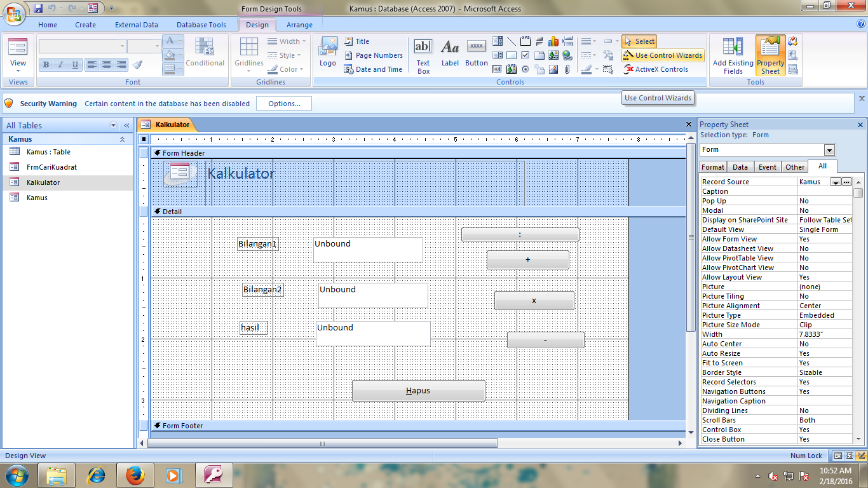Select the Label control tool

[450, 53]
